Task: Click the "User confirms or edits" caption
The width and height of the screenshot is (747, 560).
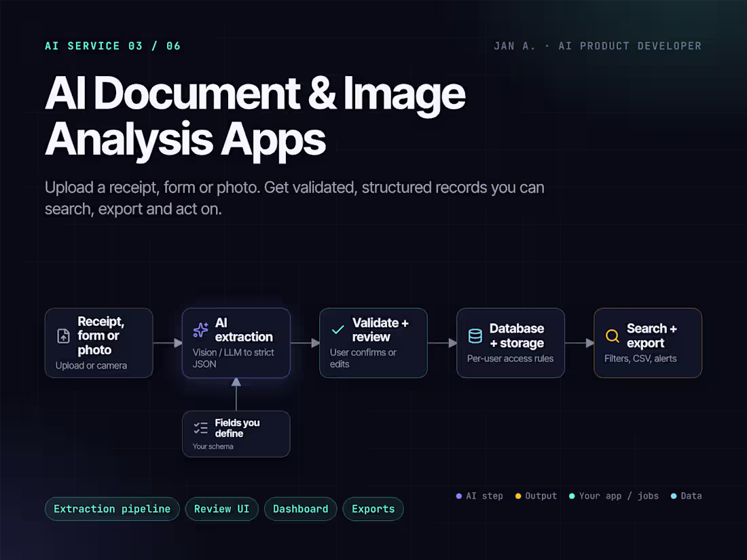Action: (363, 358)
